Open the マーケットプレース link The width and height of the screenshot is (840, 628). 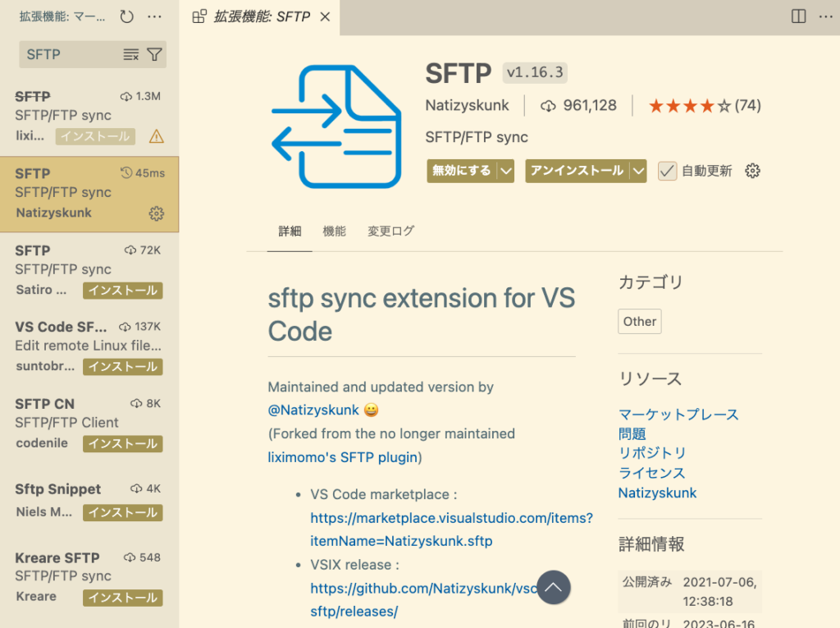click(678, 415)
